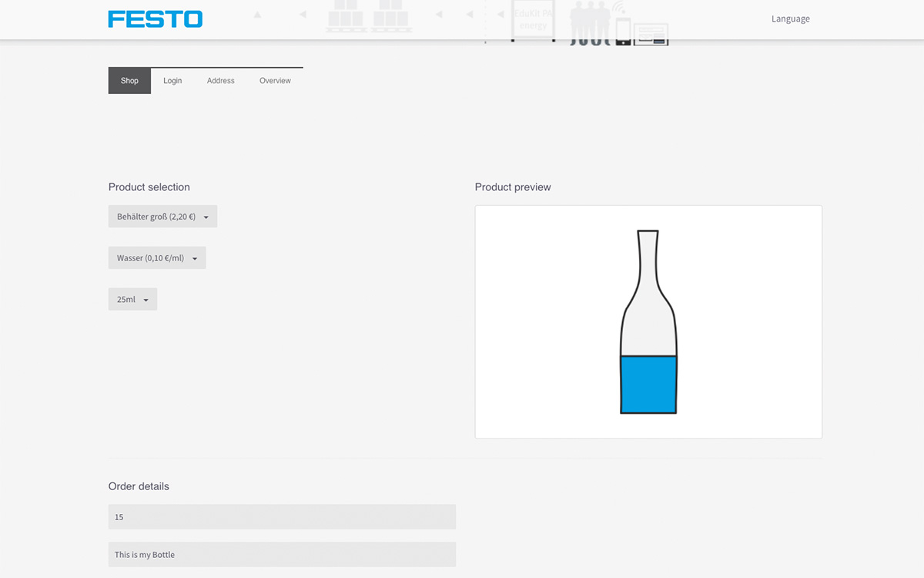This screenshot has width=924, height=578.
Task: Click the Product preview heading
Action: (x=513, y=187)
